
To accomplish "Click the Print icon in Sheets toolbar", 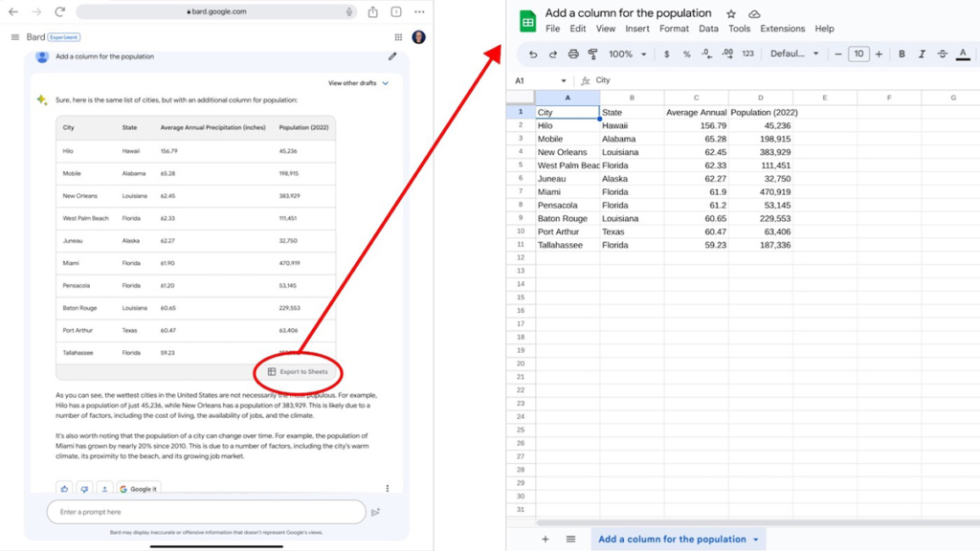I will tap(572, 55).
